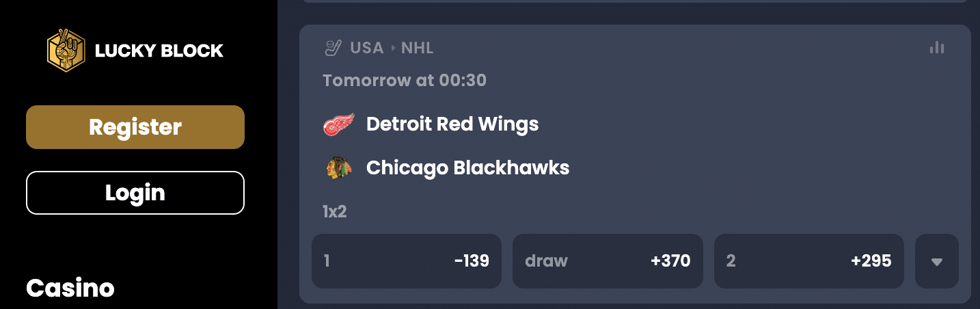The width and height of the screenshot is (980, 309).
Task: Click the Register button
Action: (x=135, y=127)
